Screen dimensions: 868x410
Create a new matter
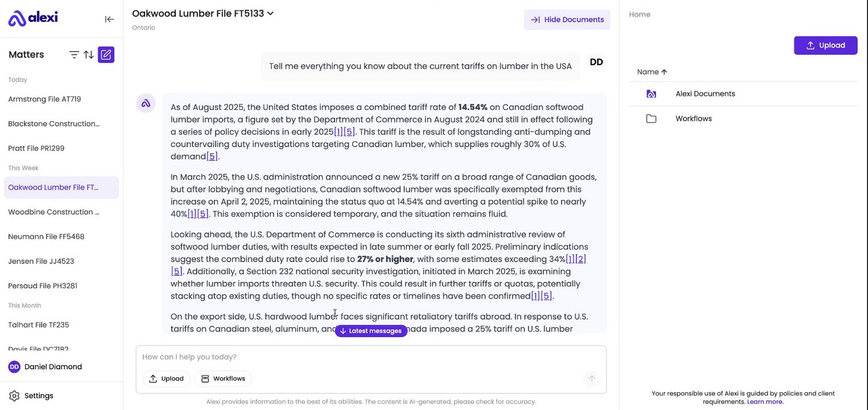point(106,55)
